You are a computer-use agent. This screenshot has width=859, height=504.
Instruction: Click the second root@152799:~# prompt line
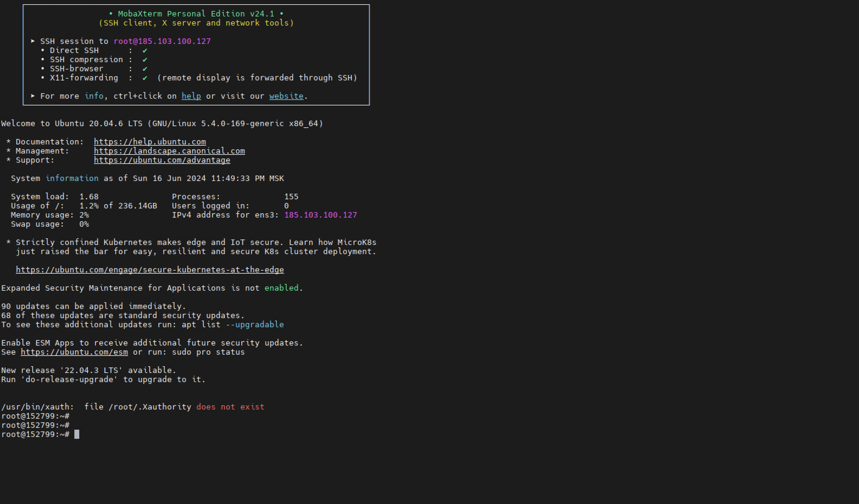click(35, 425)
